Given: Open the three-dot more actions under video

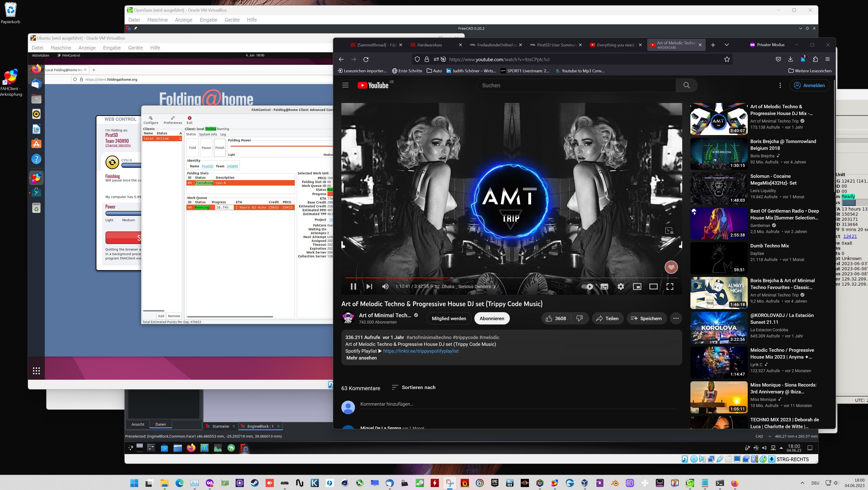Looking at the screenshot, I should [x=676, y=319].
